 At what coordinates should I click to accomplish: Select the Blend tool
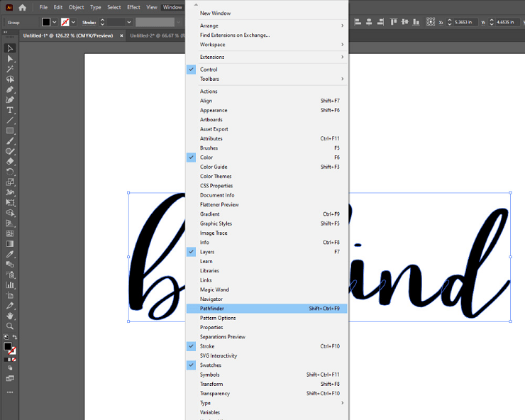pyautogui.click(x=10, y=265)
